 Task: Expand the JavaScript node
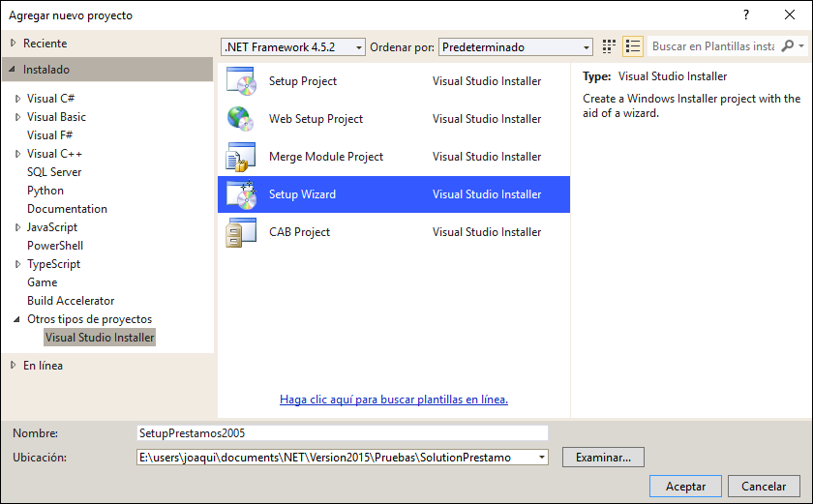tap(17, 227)
